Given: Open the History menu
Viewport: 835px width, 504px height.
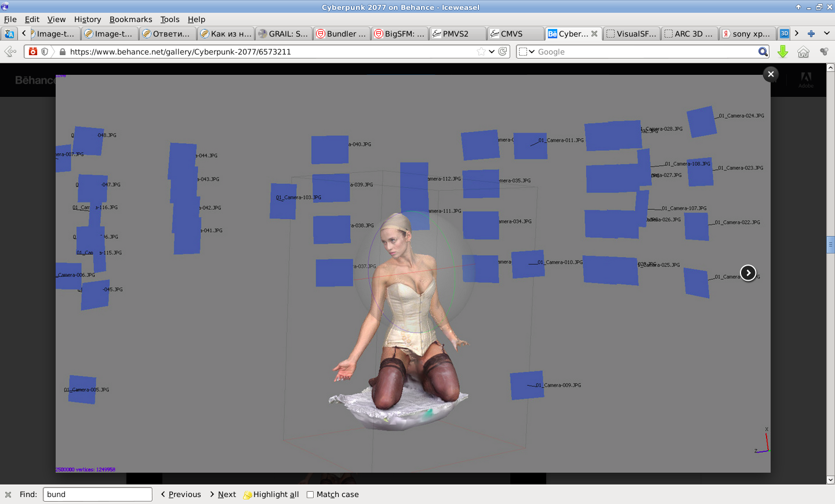Looking at the screenshot, I should (x=88, y=19).
